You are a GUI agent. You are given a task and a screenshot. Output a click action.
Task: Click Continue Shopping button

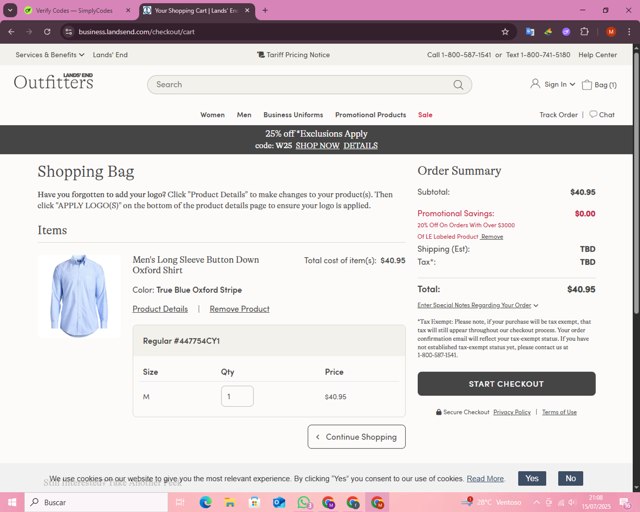point(356,437)
